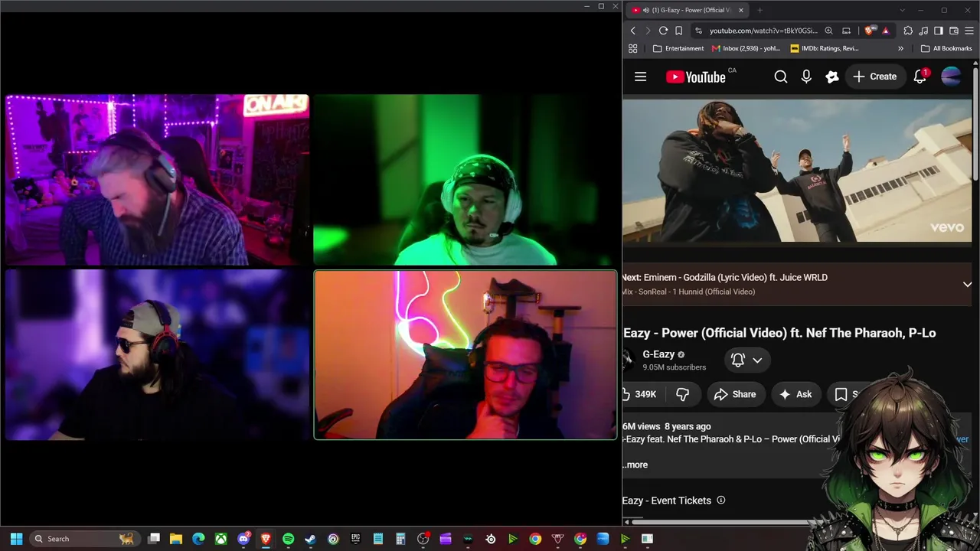Switch to Brave browser on the taskbar
Viewport: 980px width, 551px height.
coord(266,539)
